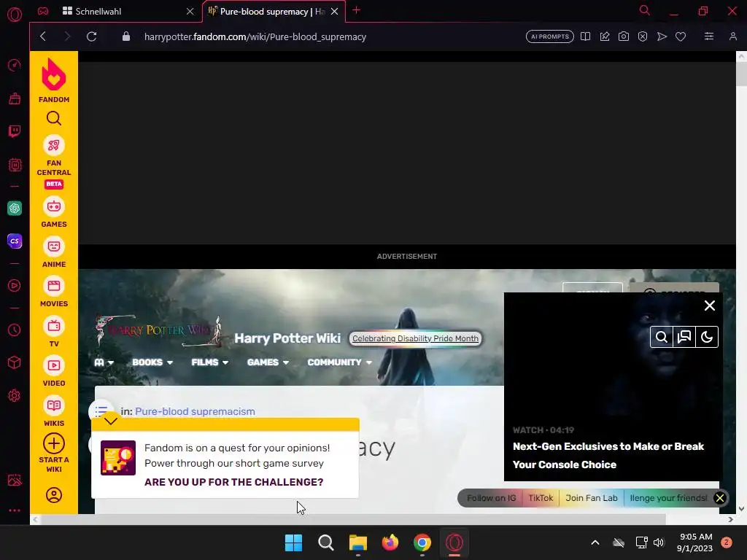Open Twitch panel in Opera sidebar
Screen dimensions: 747x560
(15, 131)
